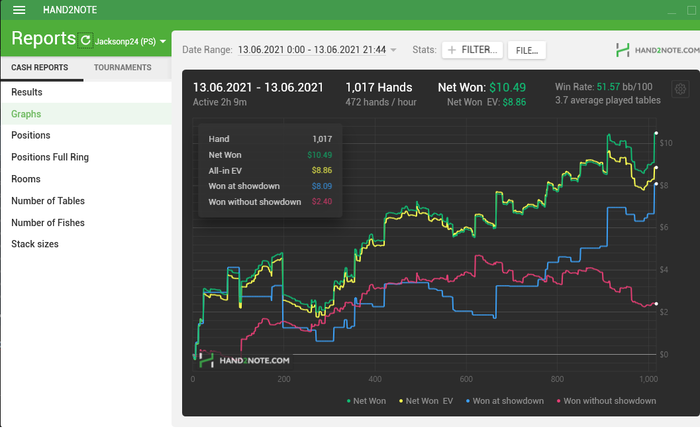Click the Won at showdown $8.09 tooltip row
700x429 pixels.
click(270, 186)
